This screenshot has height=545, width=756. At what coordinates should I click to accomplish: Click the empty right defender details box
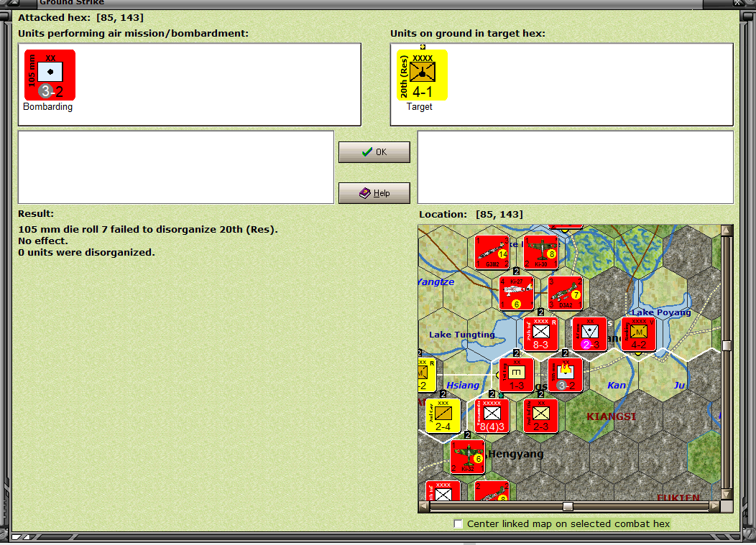[x=575, y=167]
